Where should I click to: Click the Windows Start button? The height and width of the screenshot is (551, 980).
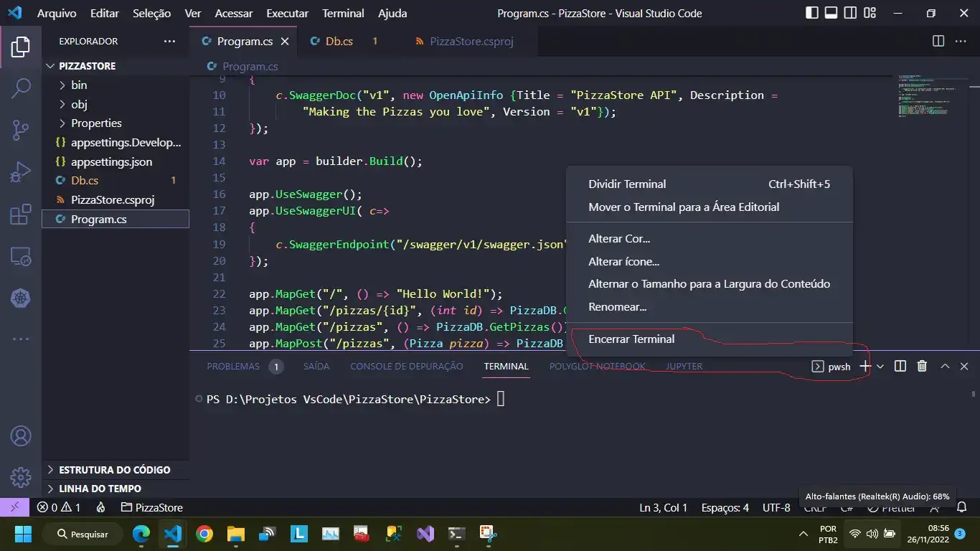point(24,534)
